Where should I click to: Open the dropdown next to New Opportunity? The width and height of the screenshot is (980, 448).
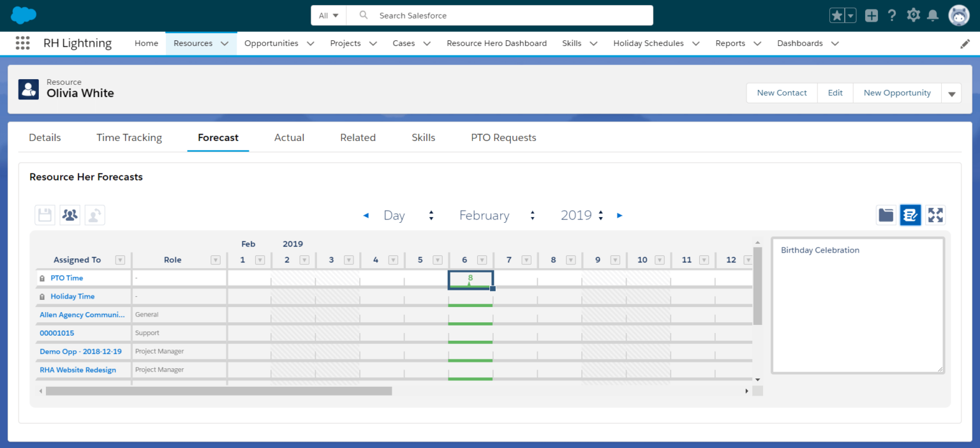pyautogui.click(x=951, y=93)
